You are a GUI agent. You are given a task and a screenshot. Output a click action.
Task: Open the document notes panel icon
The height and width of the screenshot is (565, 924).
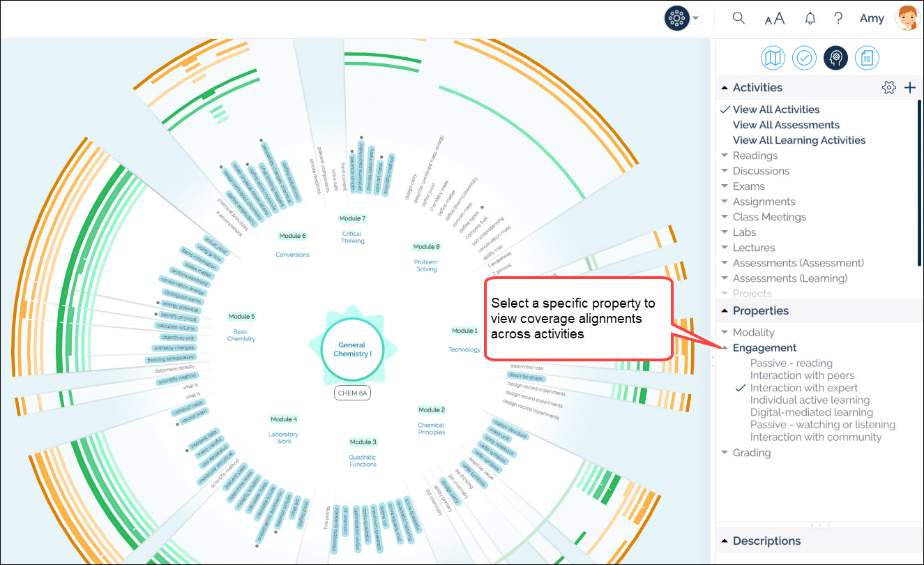(x=867, y=58)
